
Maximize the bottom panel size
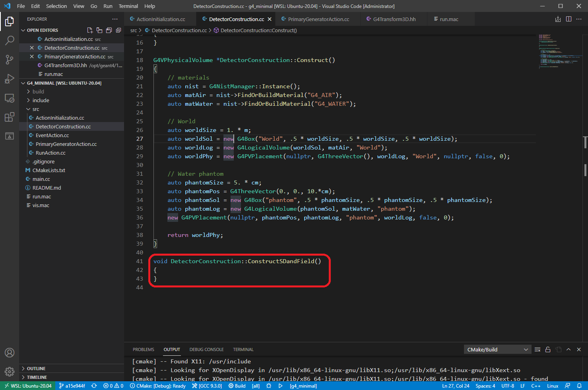(x=569, y=349)
